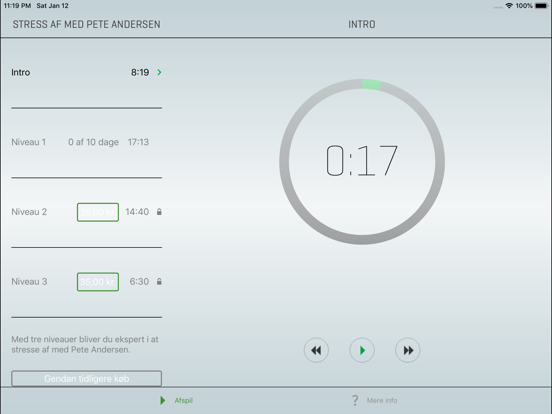Tap the 0:17 timer display
Screen dimensions: 552x414
coord(362,161)
